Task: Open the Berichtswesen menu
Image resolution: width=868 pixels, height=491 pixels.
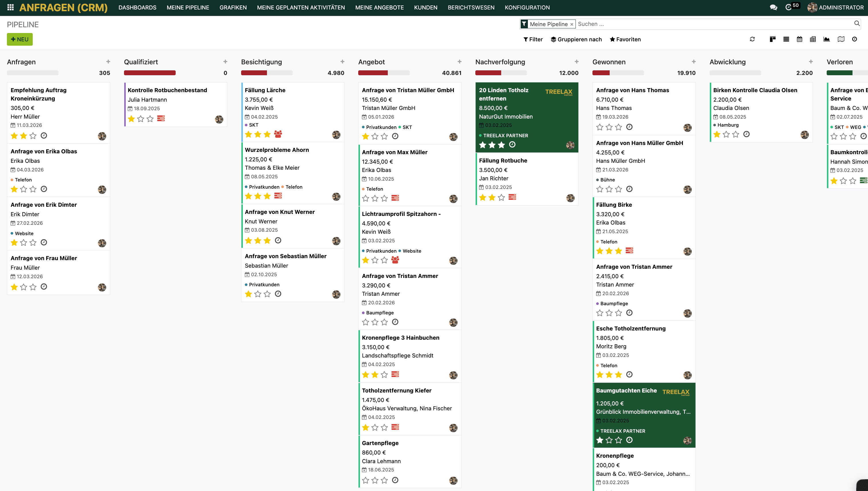Action: click(471, 7)
